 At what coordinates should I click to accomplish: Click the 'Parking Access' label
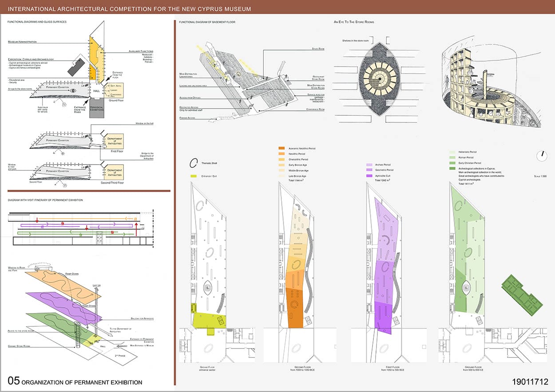(187, 118)
